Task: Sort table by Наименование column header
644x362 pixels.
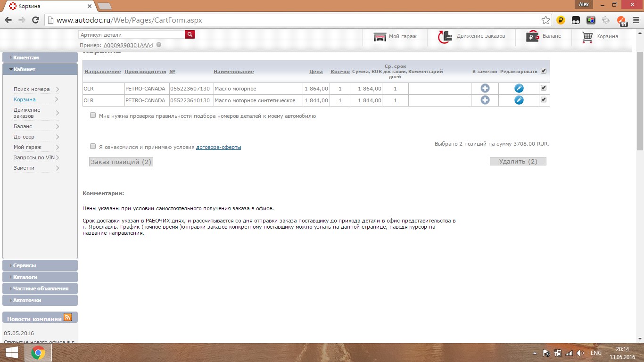Action: coord(234,72)
